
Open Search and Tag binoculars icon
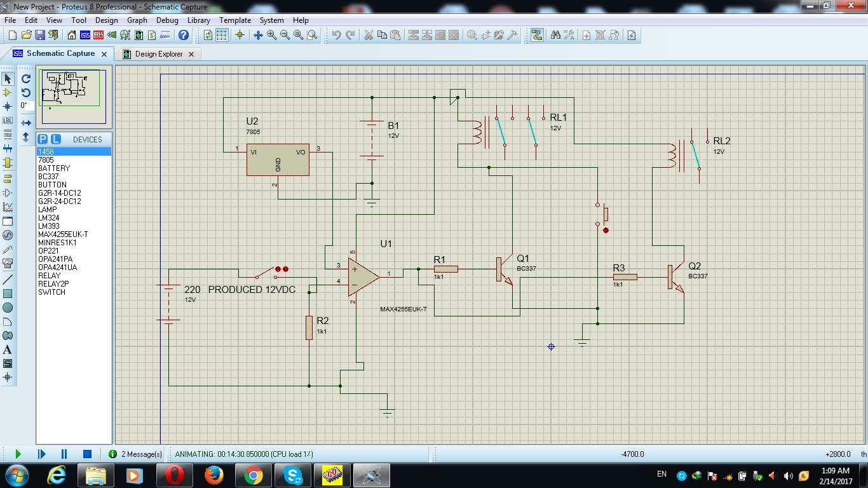(555, 35)
